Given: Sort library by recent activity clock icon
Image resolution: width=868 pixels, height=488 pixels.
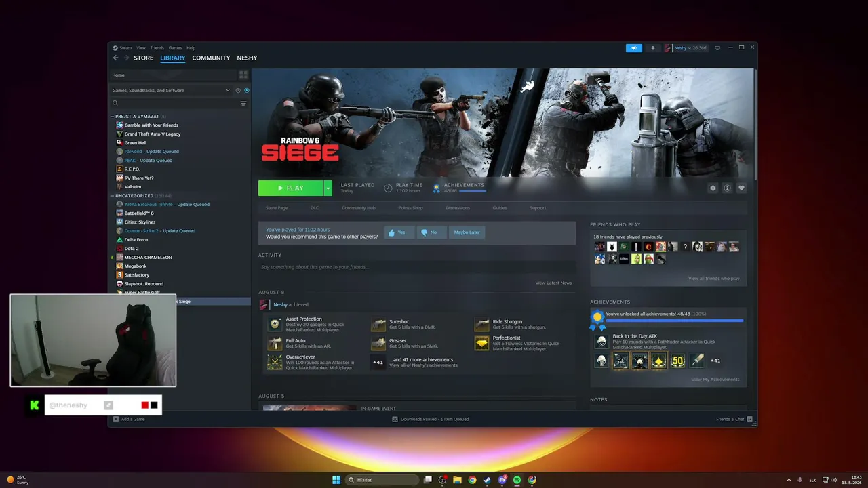Looking at the screenshot, I should coord(238,91).
